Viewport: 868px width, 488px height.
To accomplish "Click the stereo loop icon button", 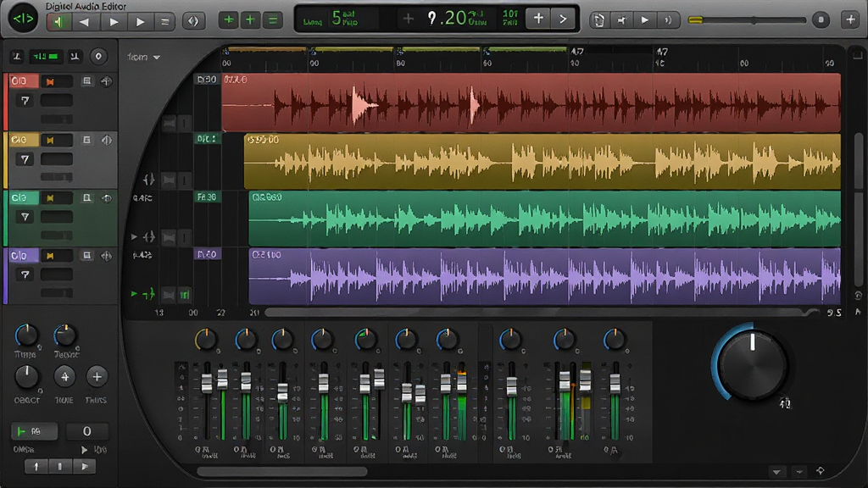I will tap(193, 21).
